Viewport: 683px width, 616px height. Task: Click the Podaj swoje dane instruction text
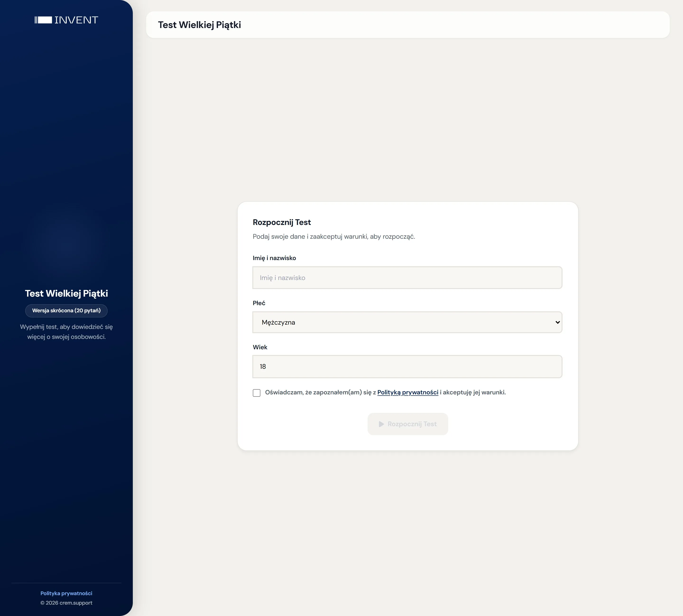[333, 237]
